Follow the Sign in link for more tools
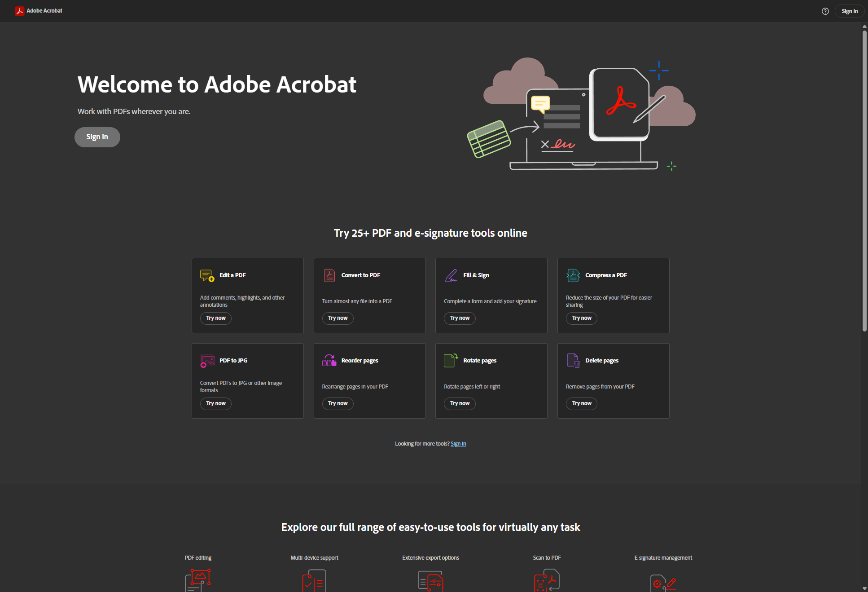 point(458,444)
